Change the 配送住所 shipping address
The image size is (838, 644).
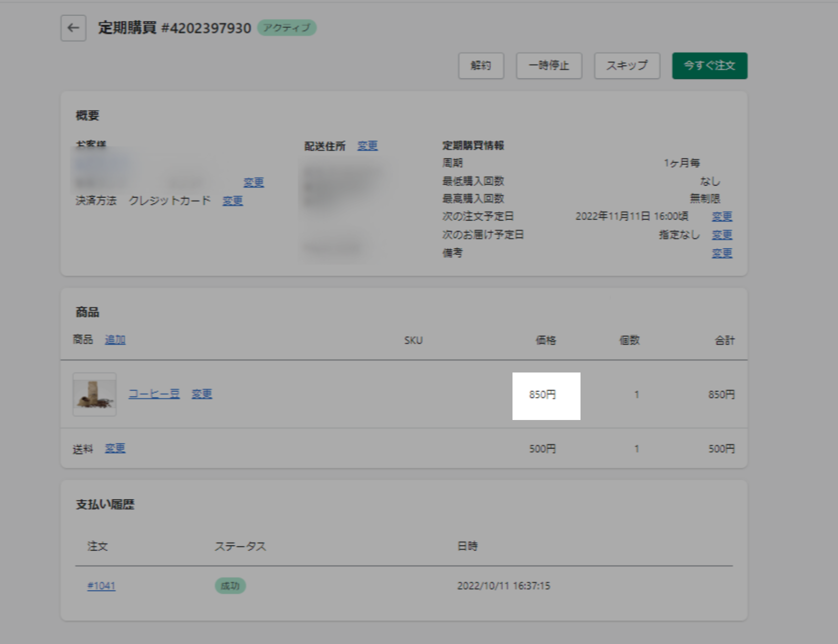[x=367, y=145]
